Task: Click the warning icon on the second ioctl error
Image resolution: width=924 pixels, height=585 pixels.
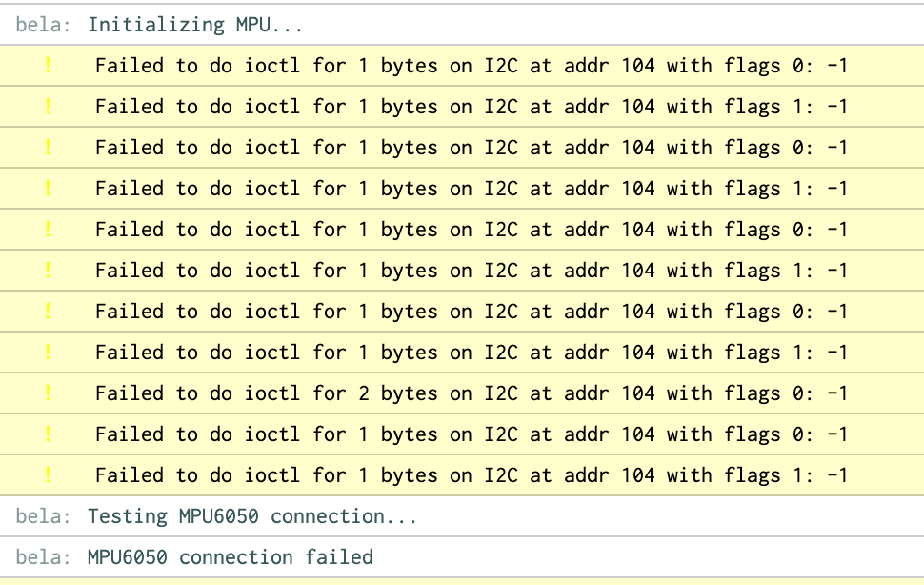Action: pyautogui.click(x=48, y=107)
